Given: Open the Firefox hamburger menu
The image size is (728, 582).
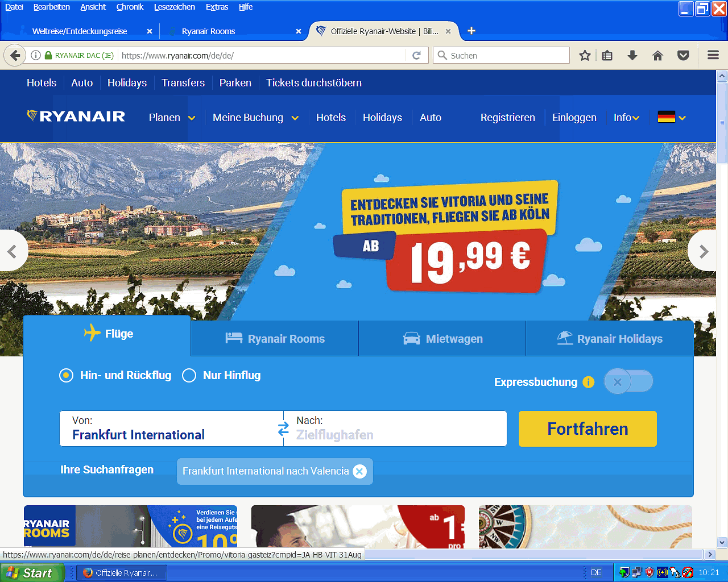Looking at the screenshot, I should (x=713, y=55).
